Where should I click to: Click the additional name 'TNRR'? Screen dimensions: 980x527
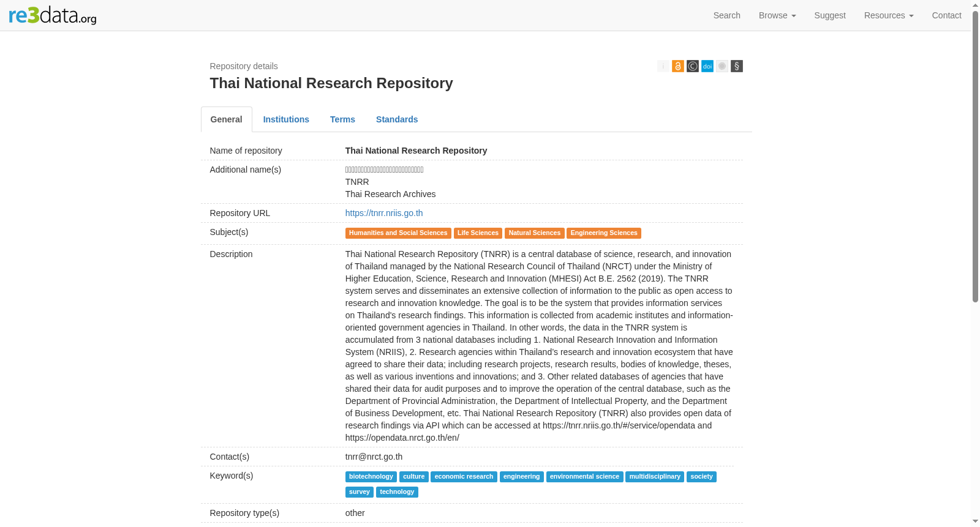[357, 182]
